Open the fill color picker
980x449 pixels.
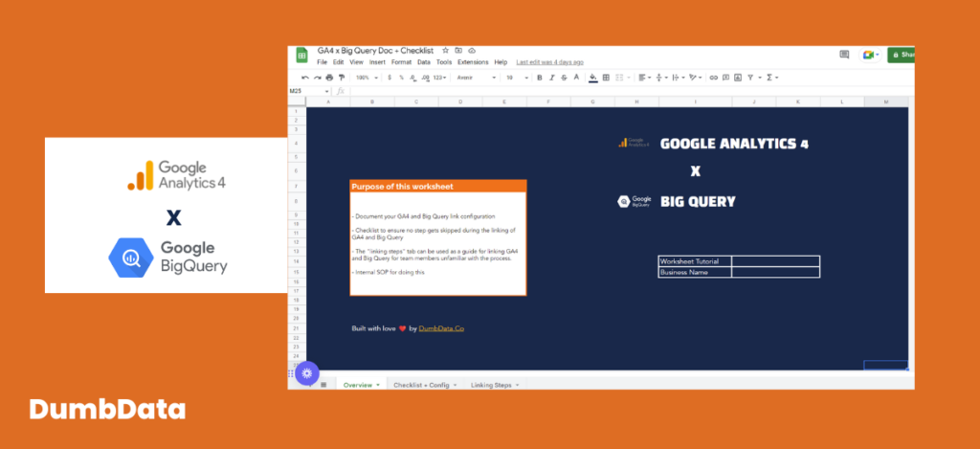coord(593,78)
